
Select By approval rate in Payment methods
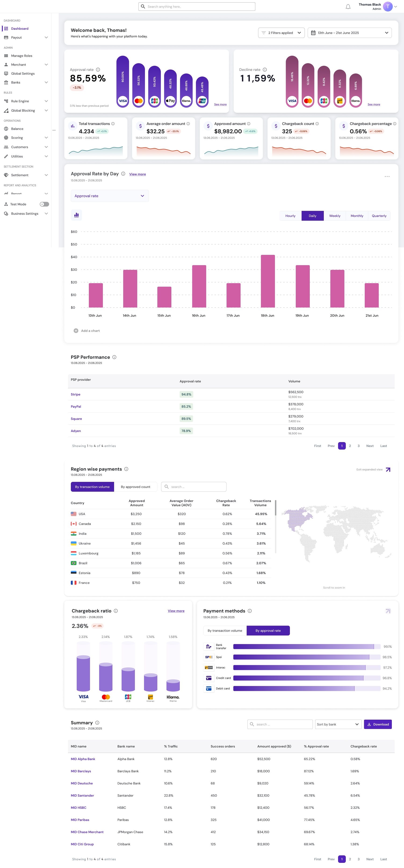[268, 631]
